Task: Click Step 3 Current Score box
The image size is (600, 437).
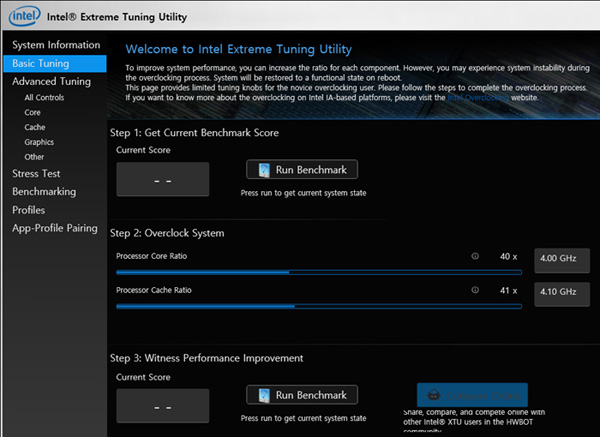Action: [x=163, y=406]
